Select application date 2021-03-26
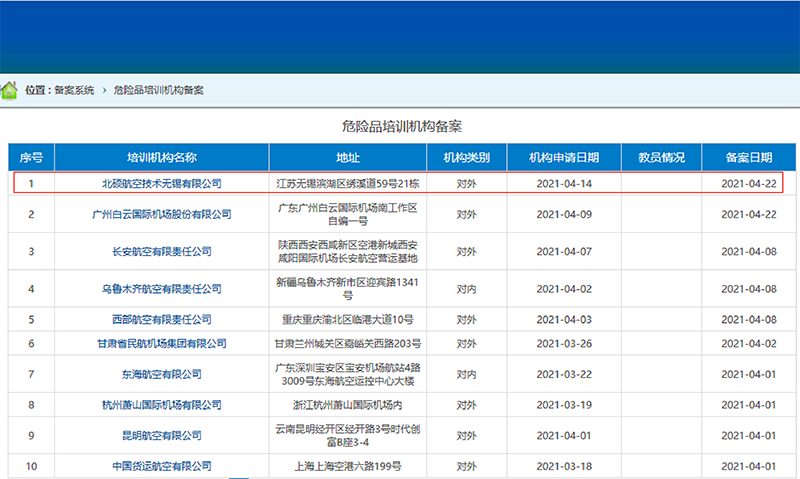Screen dimensions: 800x479 click(x=564, y=343)
